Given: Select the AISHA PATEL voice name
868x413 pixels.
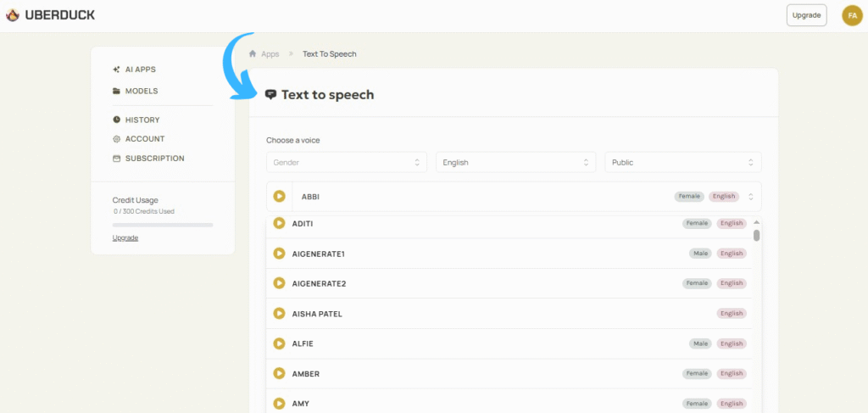Looking at the screenshot, I should click(x=317, y=314).
